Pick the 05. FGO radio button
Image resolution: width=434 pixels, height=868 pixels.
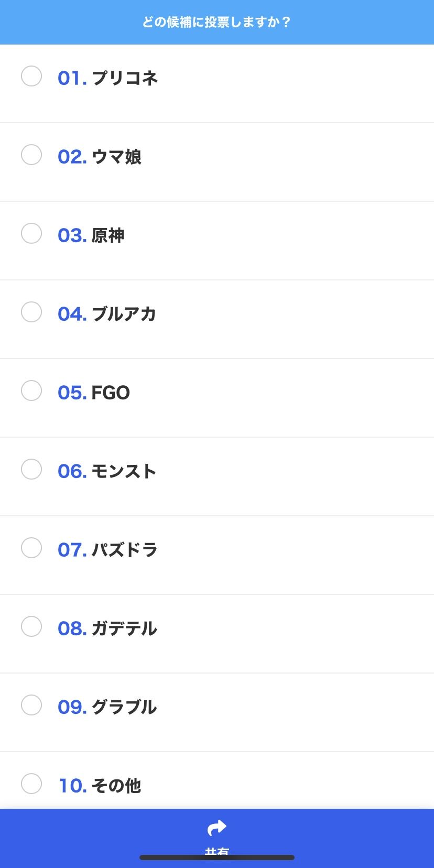click(x=31, y=390)
